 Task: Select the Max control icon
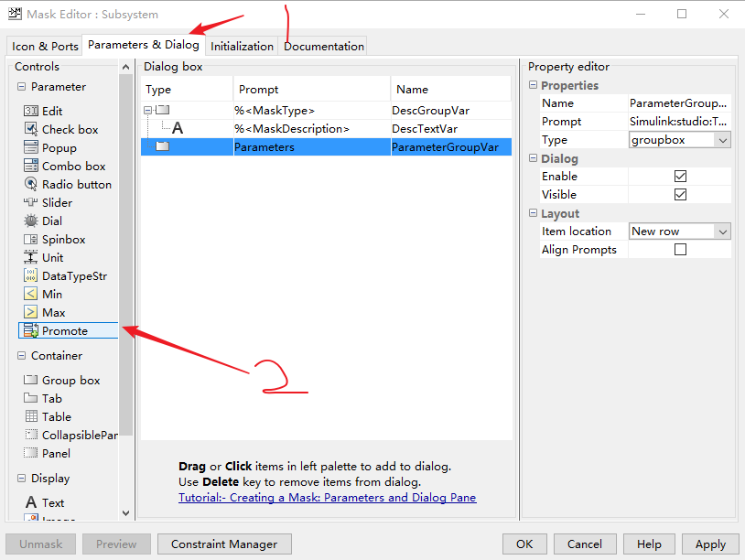tap(31, 312)
